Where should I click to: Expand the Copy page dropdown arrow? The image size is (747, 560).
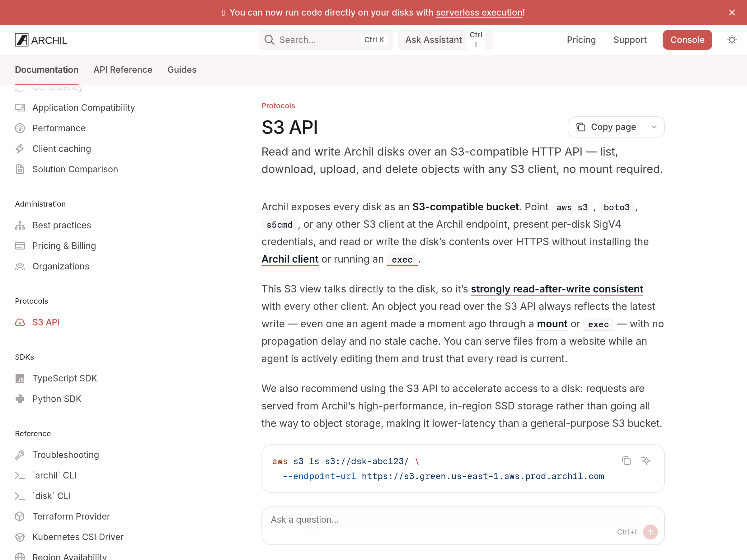tap(654, 127)
